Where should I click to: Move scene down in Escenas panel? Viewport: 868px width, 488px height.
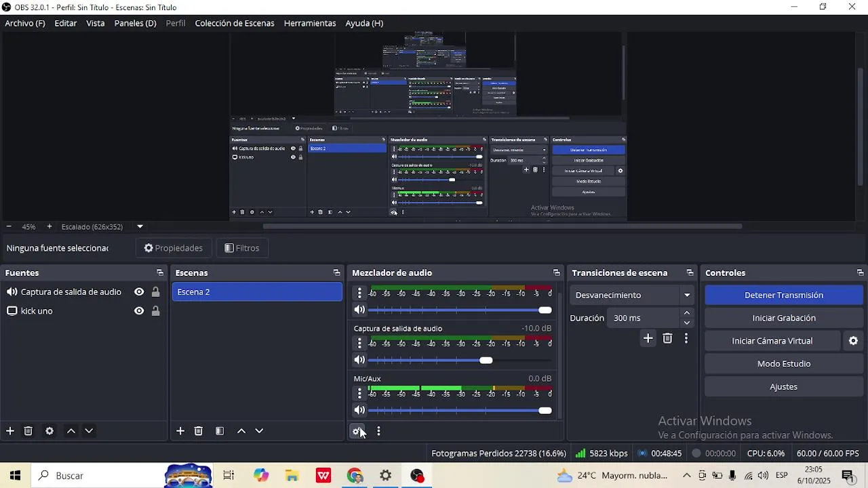coord(259,431)
